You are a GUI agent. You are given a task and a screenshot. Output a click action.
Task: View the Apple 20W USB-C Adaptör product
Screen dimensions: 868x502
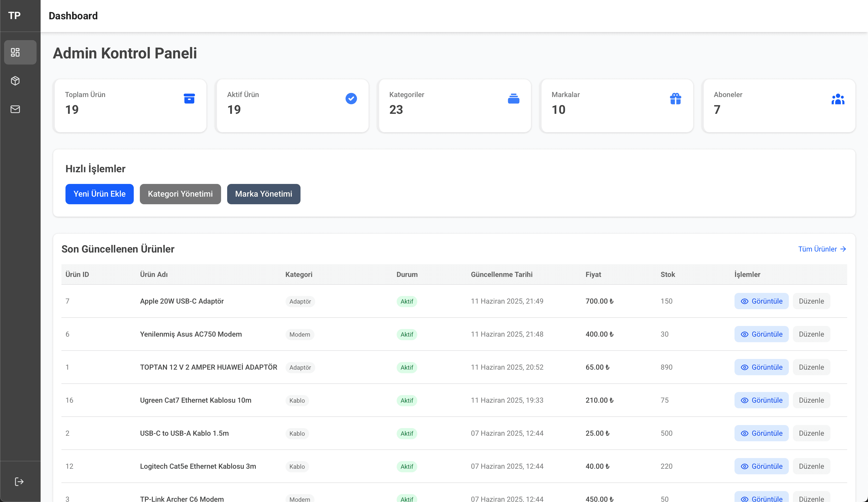(761, 301)
